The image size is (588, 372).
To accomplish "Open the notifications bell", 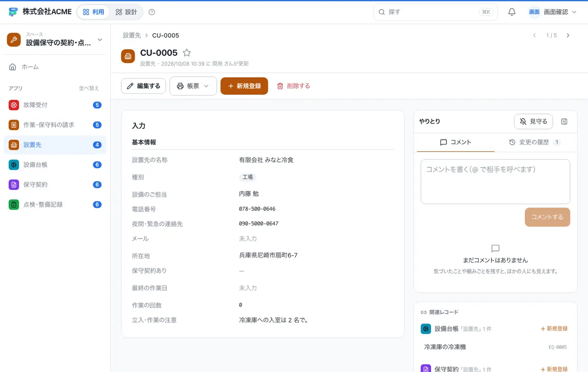I will [x=512, y=12].
